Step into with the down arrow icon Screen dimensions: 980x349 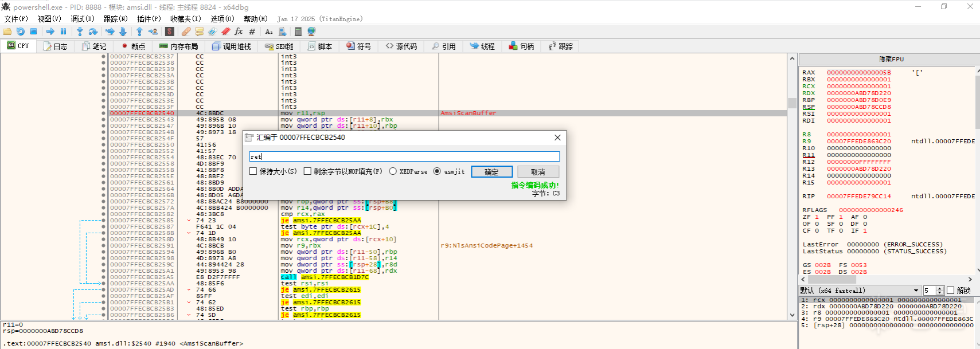coord(80,32)
